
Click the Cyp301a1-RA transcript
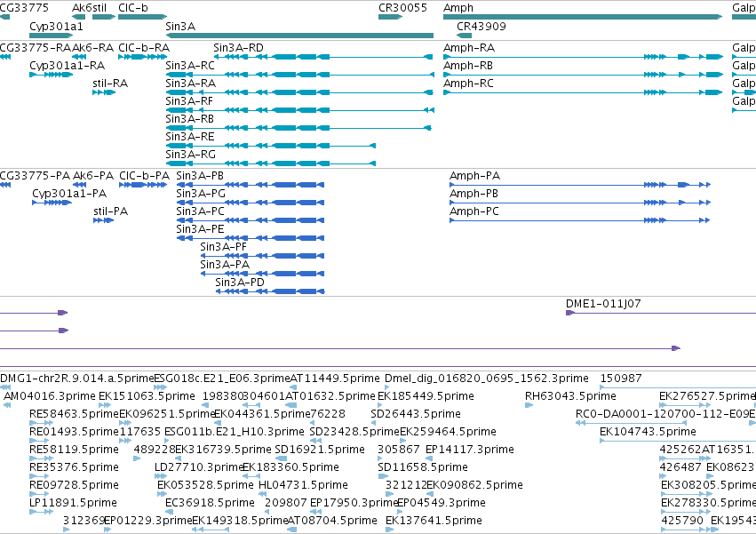[x=52, y=75]
